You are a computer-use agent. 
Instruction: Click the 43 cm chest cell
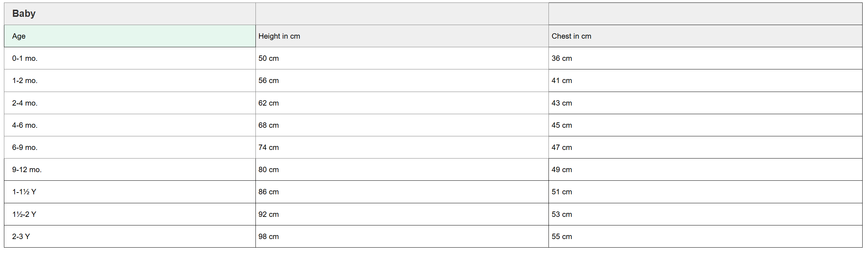coord(561,103)
